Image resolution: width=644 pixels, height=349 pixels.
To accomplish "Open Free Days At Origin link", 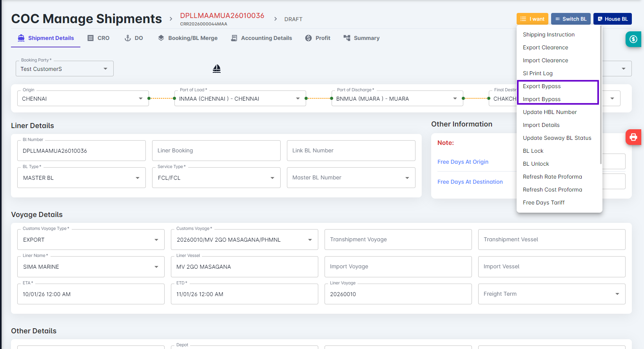I will pos(463,162).
